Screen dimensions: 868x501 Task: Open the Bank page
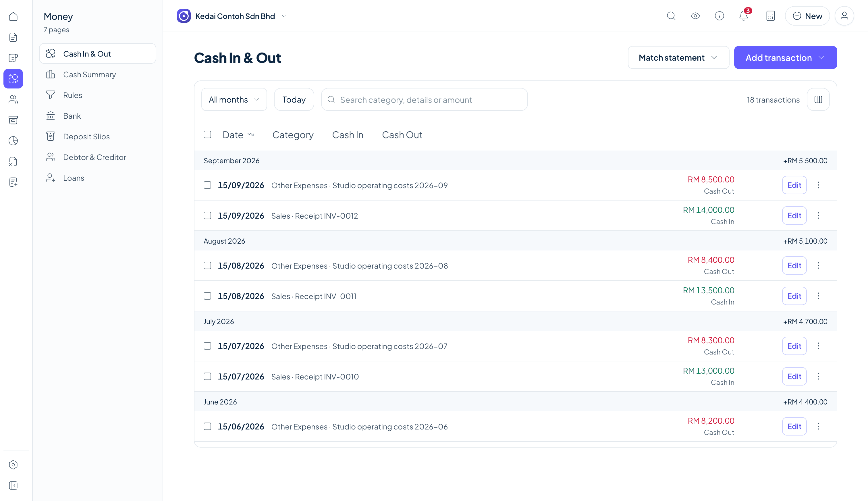[98, 115]
